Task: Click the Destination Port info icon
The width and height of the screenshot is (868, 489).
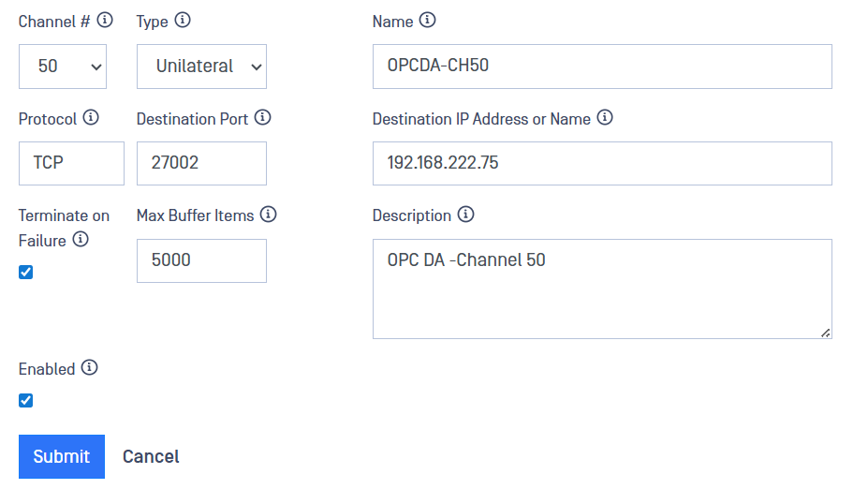Action: [263, 117]
